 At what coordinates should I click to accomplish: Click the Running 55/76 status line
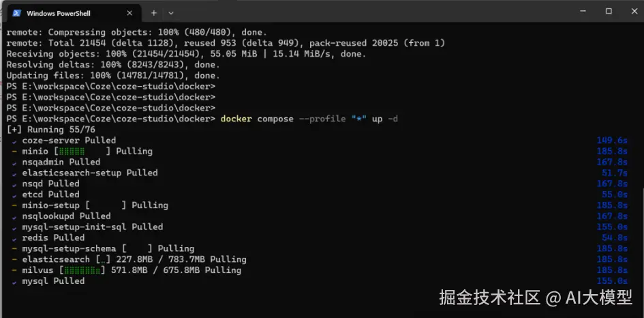click(51, 130)
